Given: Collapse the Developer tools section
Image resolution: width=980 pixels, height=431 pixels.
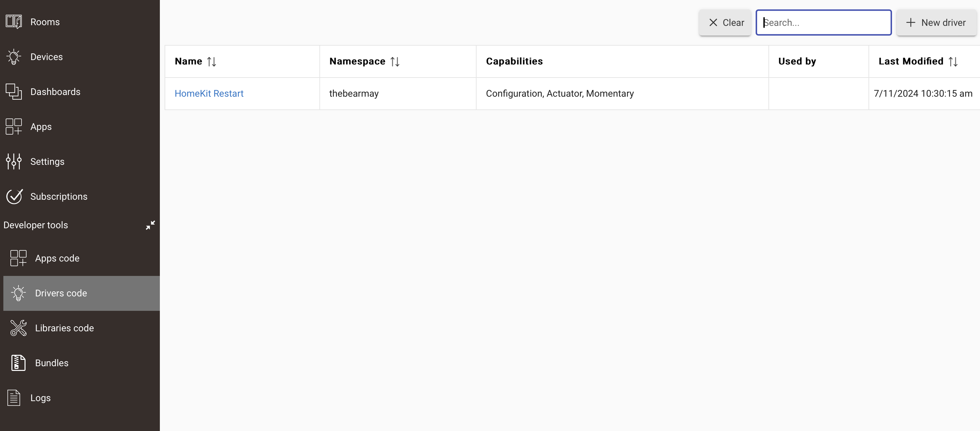Looking at the screenshot, I should click(x=150, y=225).
